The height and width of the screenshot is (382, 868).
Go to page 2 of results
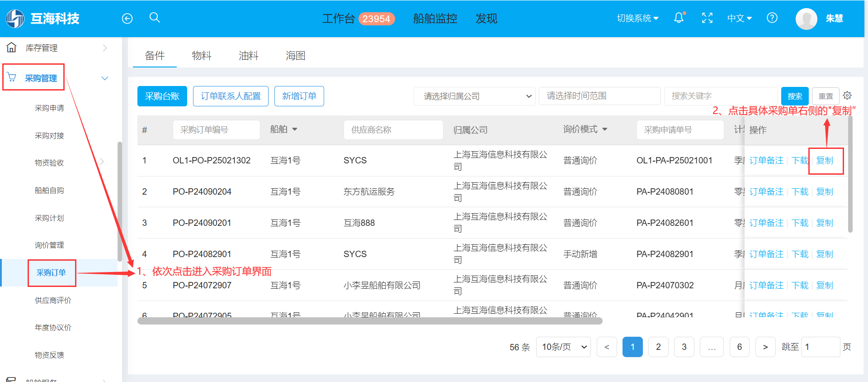pyautogui.click(x=658, y=347)
